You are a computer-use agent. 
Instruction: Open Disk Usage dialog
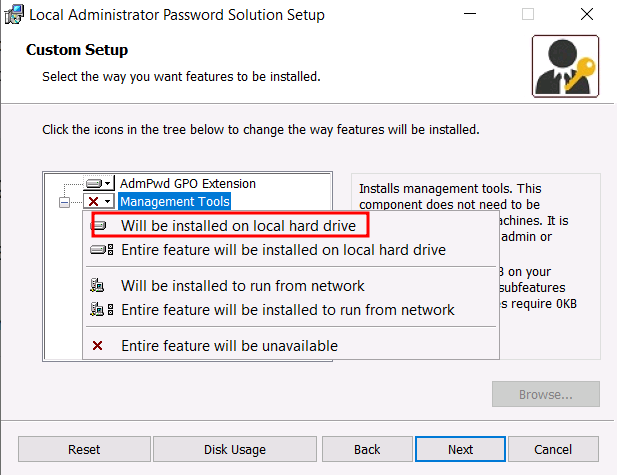tap(235, 449)
